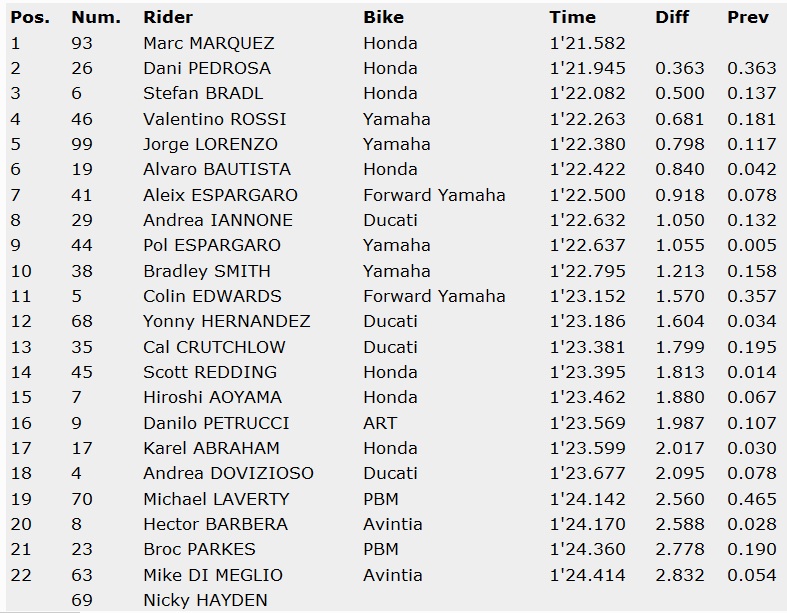
Task: Click the ART bike entry
Action: click(380, 423)
